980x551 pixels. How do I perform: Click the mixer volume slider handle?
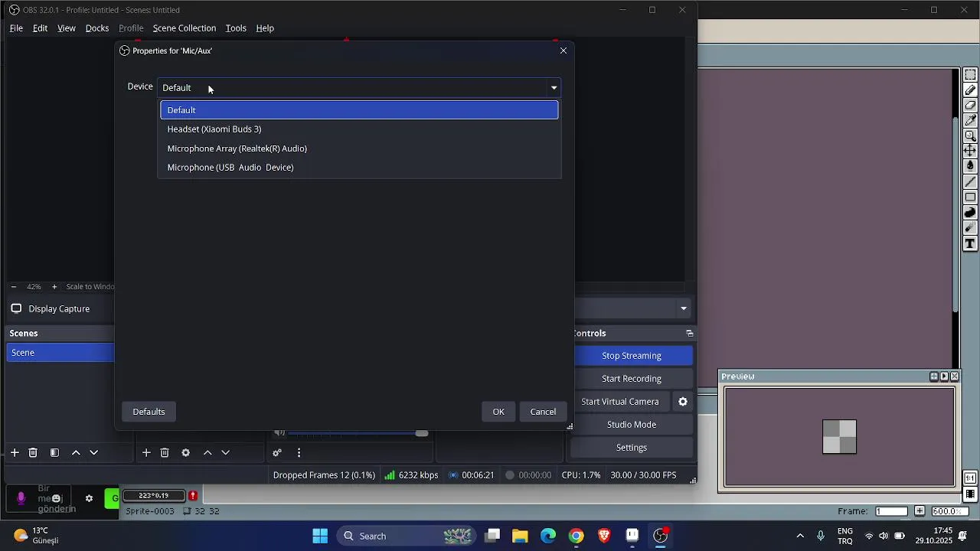pos(422,433)
